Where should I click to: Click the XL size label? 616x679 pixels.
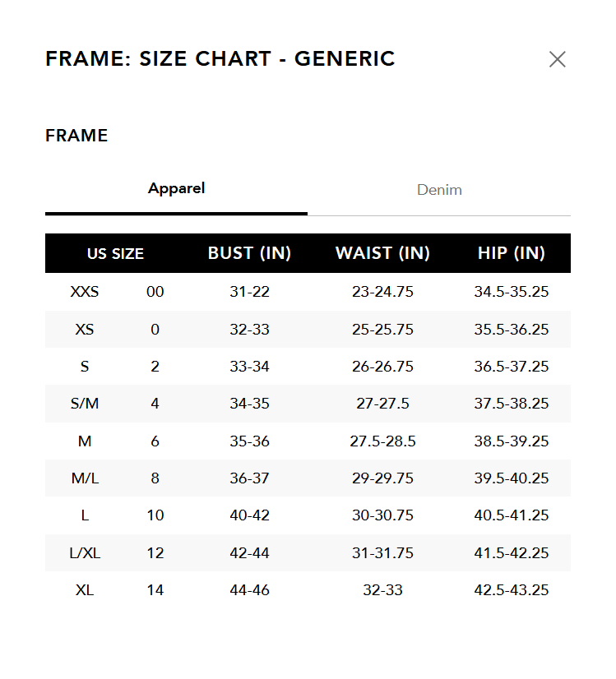(85, 590)
